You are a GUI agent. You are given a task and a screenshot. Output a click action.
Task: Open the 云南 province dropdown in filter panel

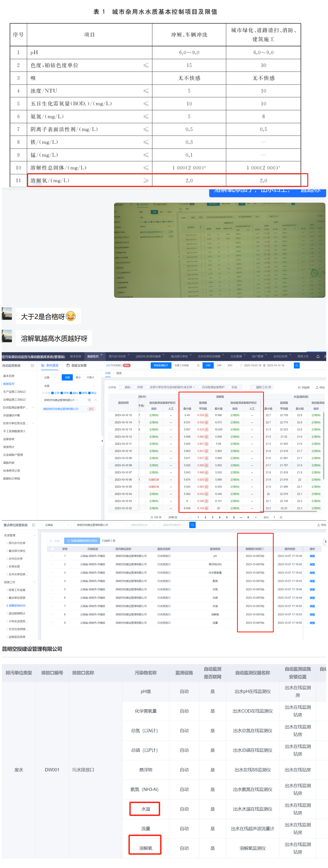pos(50,377)
